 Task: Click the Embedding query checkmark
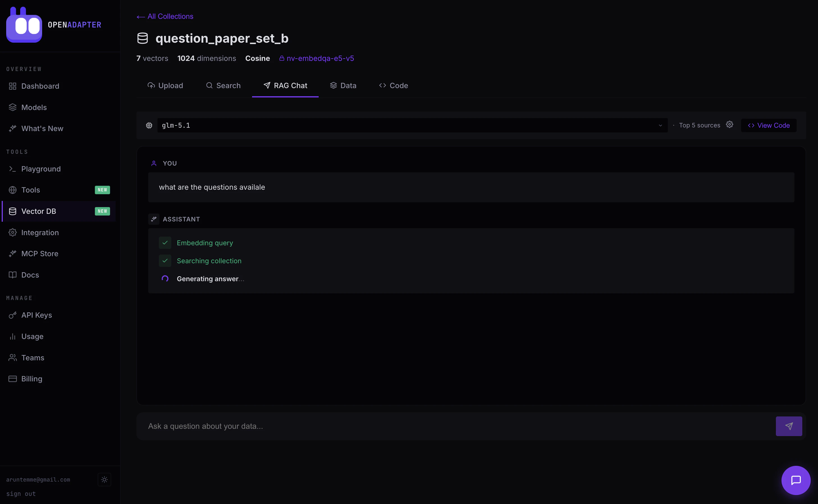point(165,243)
